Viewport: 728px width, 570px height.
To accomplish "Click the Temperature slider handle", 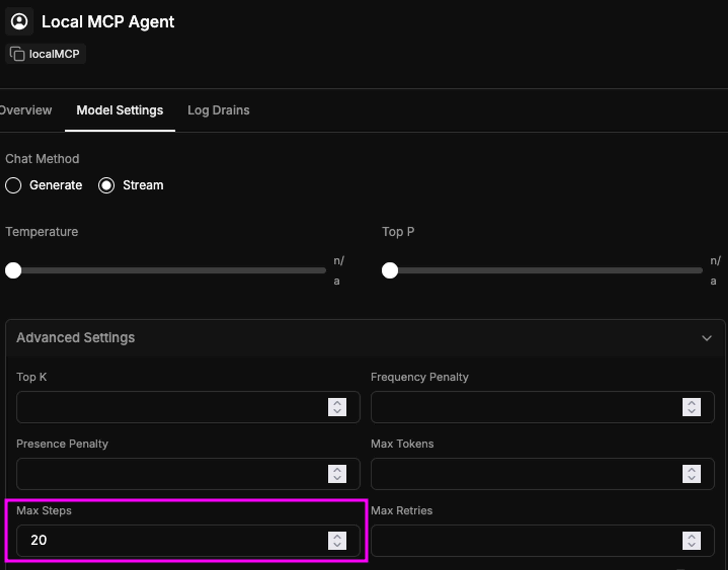I will tap(13, 270).
